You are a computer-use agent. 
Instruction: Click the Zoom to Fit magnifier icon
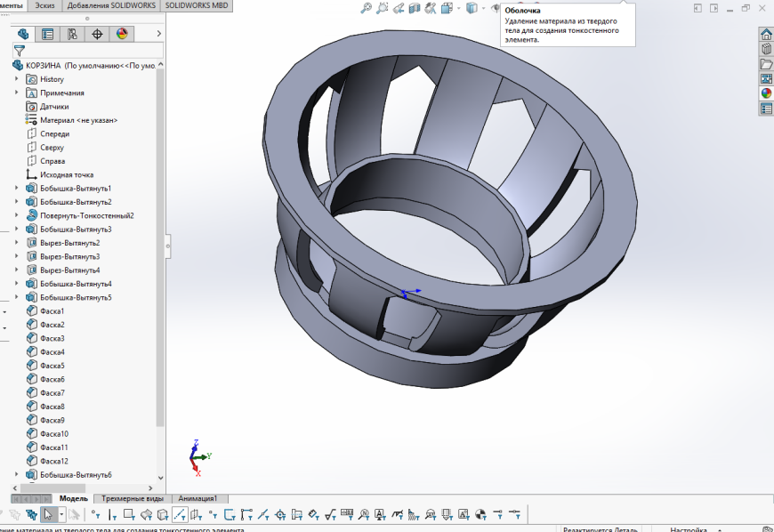[366, 8]
